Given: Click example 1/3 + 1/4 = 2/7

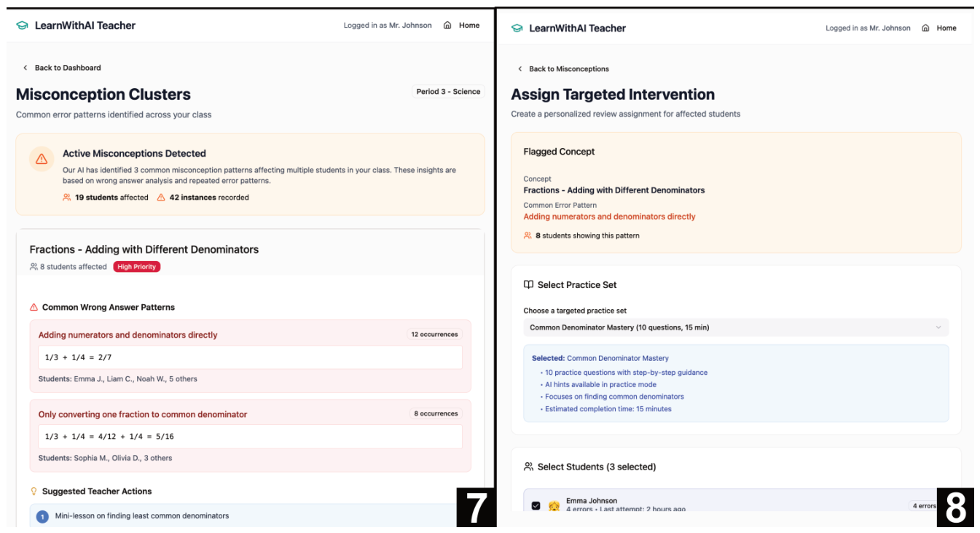Looking at the screenshot, I should [78, 357].
